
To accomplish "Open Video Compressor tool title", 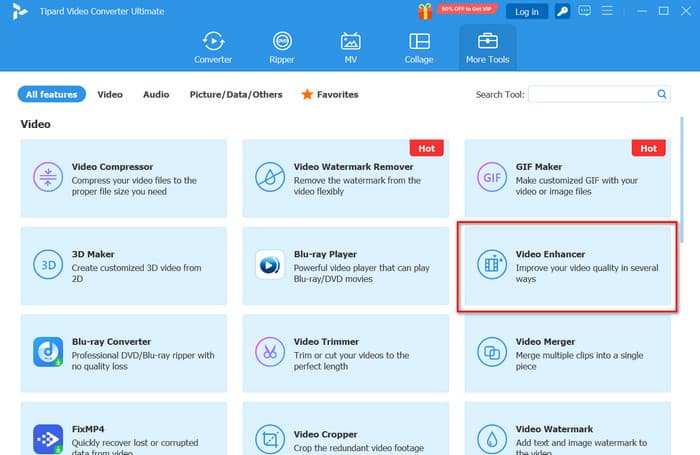I will click(x=112, y=167).
